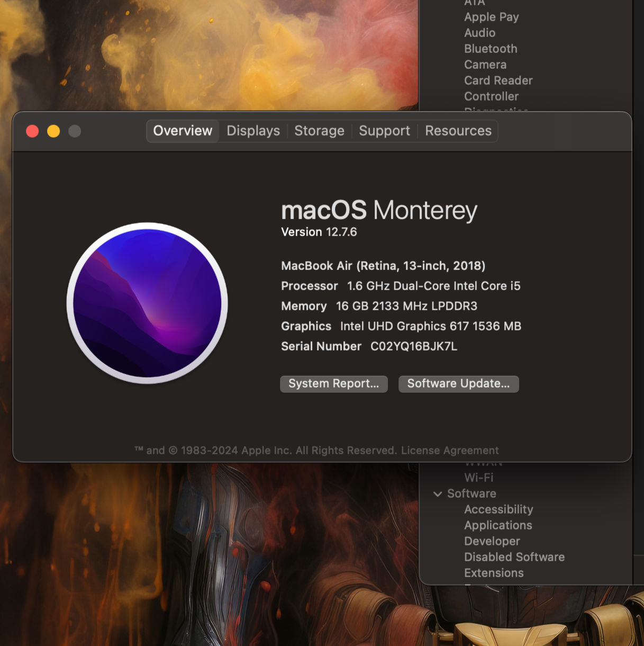Select Accessibility in System Report sidebar

[x=498, y=509]
